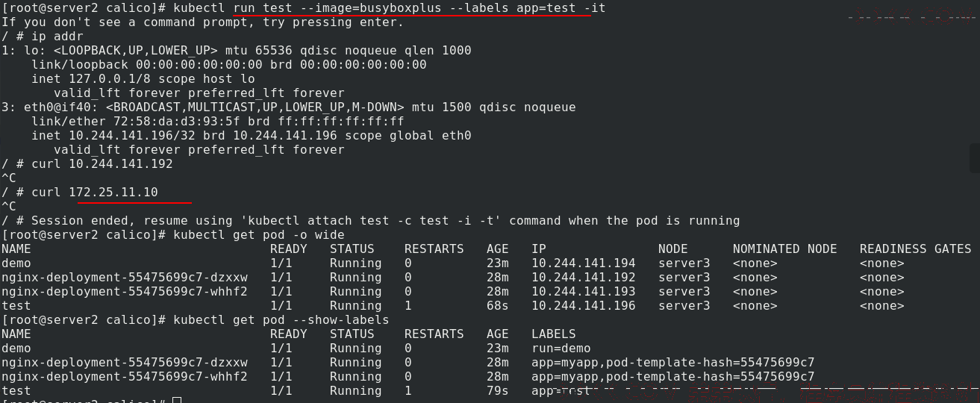980x403 pixels.
Task: Click the 'curl 10.244.141.192' command text
Action: pyautogui.click(x=102, y=164)
